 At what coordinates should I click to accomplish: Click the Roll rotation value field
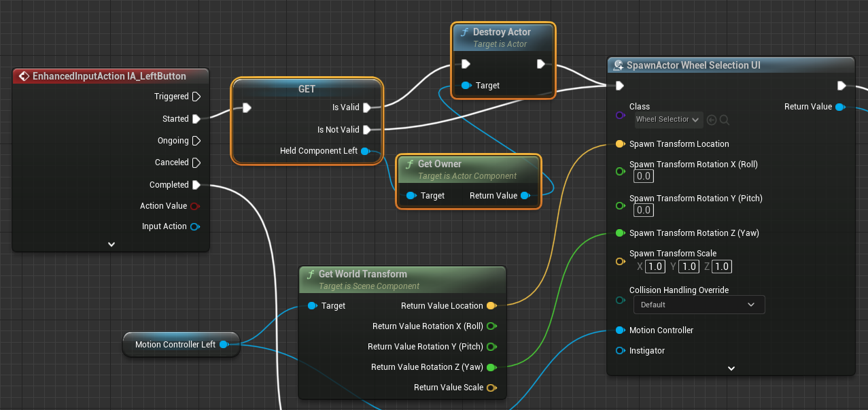pyautogui.click(x=643, y=176)
